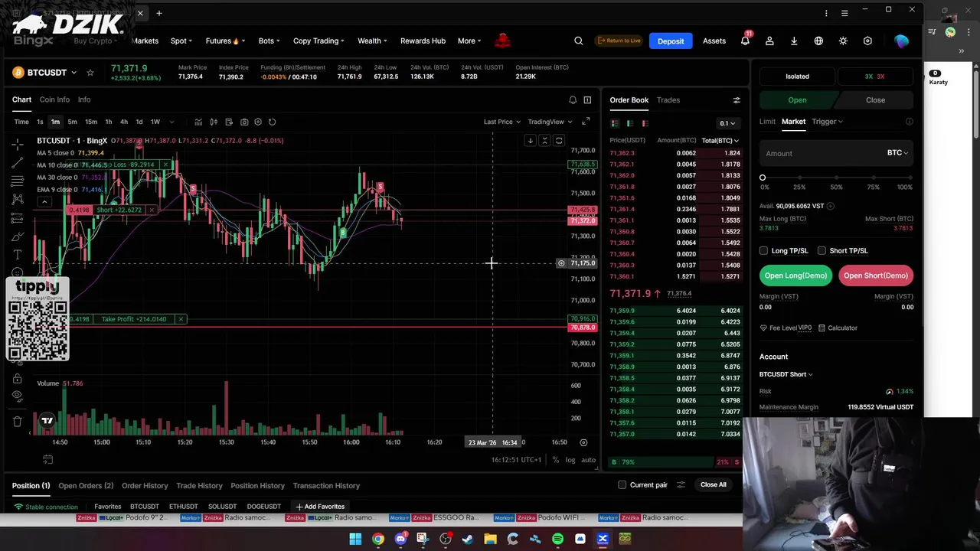Toggle percent scale on chart
The image size is (980, 551).
pos(556,460)
